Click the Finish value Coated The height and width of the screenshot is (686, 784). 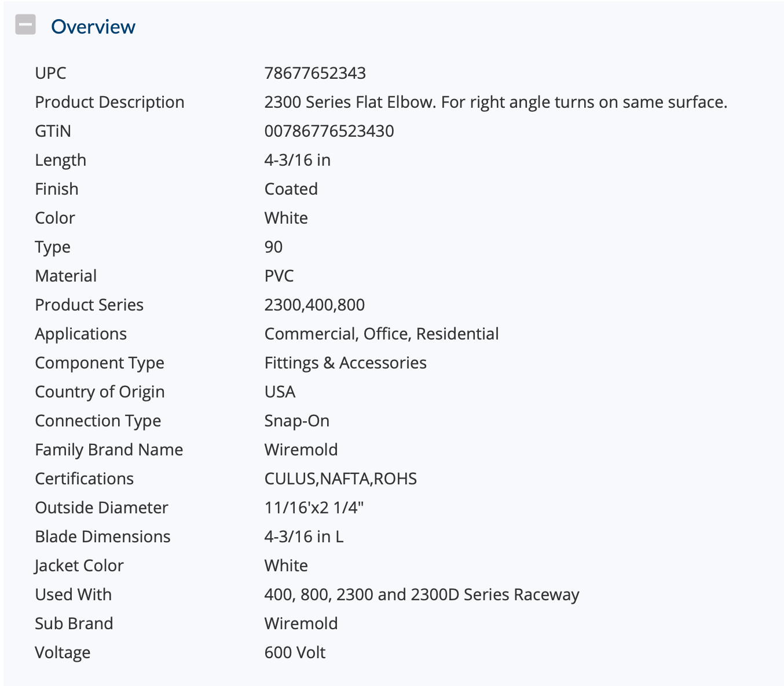point(291,189)
